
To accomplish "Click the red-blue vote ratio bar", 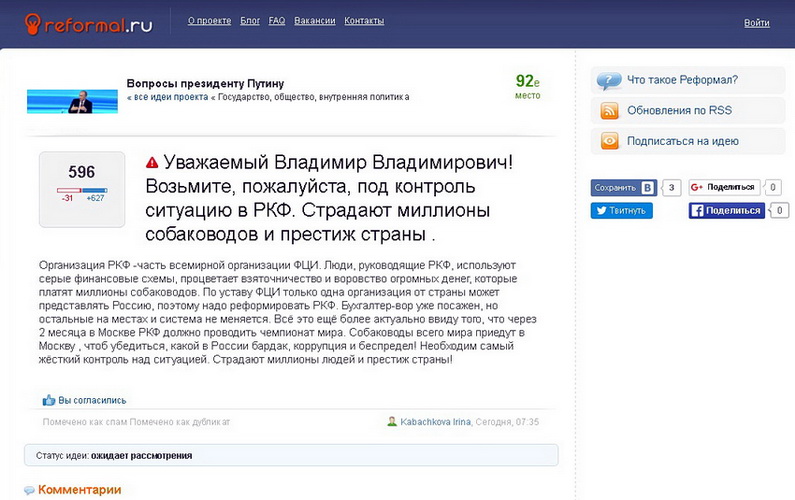I will coord(81,189).
